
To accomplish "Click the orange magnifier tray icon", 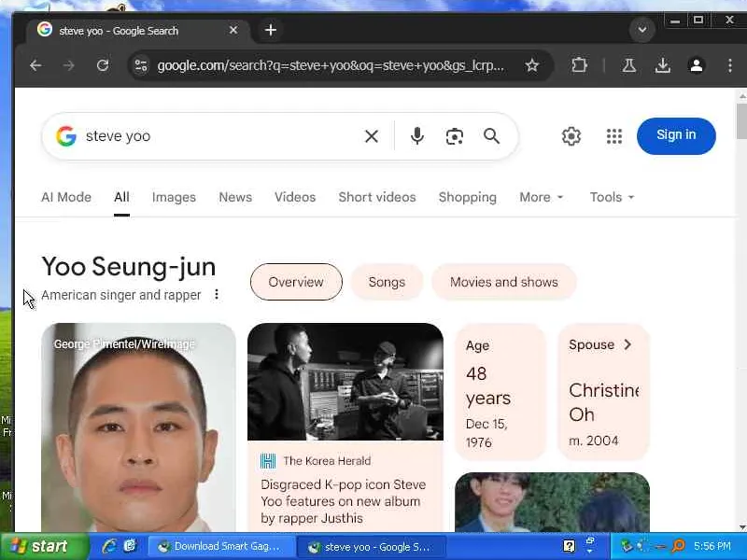I will click(x=679, y=546).
